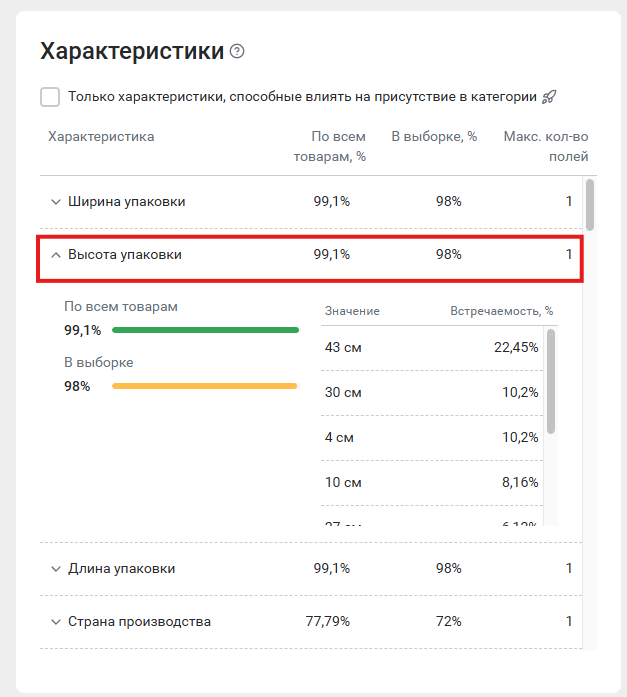Click the Встречаемость, % column header

coord(502,312)
